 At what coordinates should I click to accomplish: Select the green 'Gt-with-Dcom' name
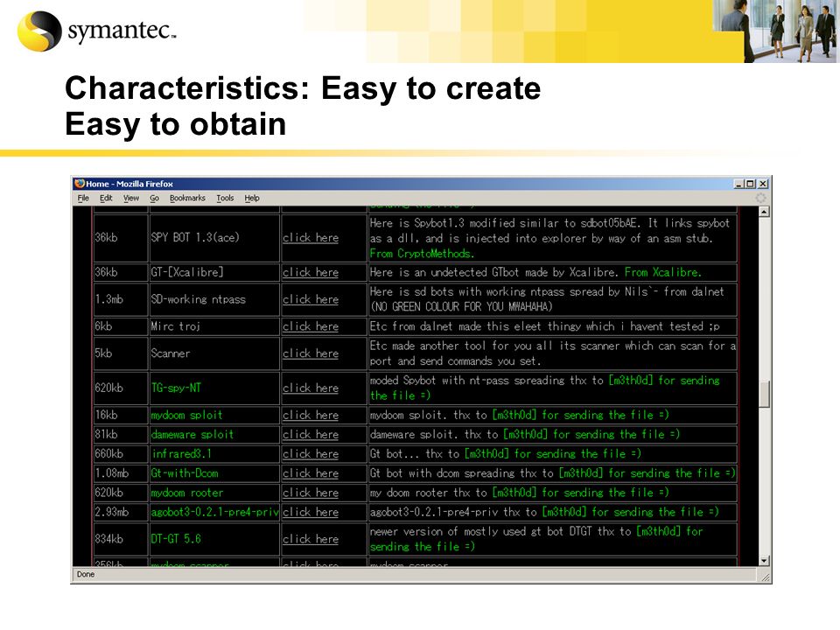point(185,473)
